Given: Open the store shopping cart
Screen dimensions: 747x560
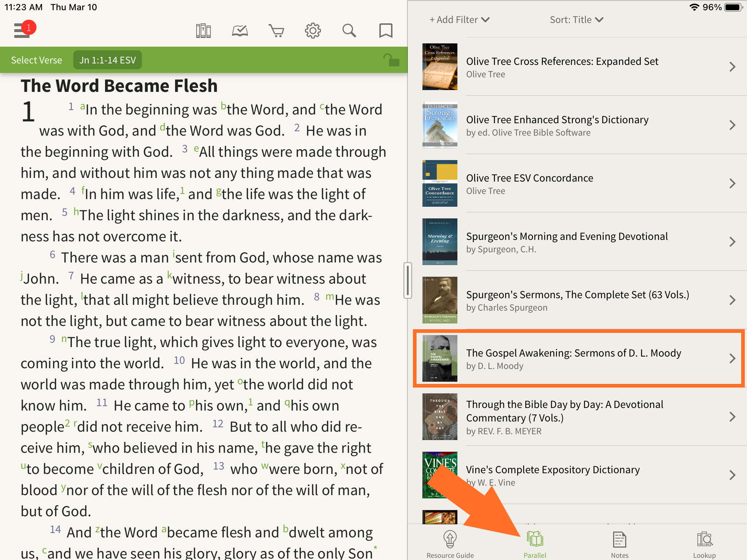Looking at the screenshot, I should pyautogui.click(x=276, y=31).
